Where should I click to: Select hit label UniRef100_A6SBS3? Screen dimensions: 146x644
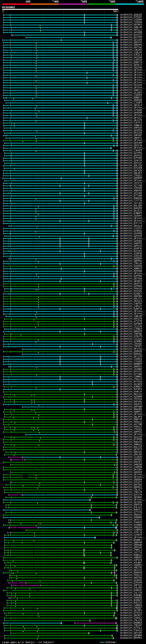click(131, 281)
